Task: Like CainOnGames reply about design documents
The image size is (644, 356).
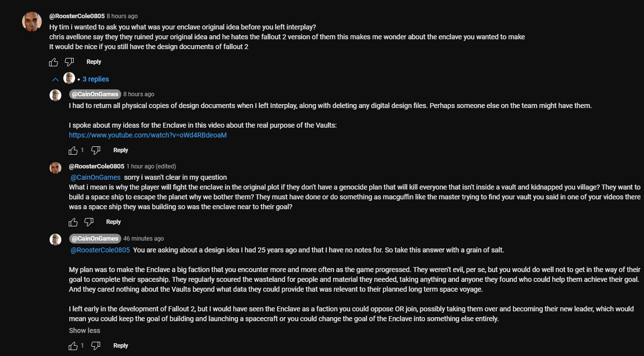Action: 73,150
